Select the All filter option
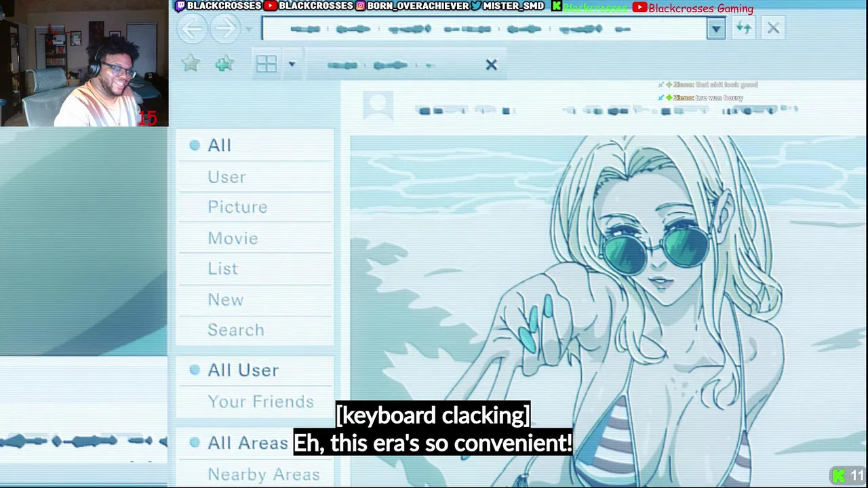 (x=219, y=145)
